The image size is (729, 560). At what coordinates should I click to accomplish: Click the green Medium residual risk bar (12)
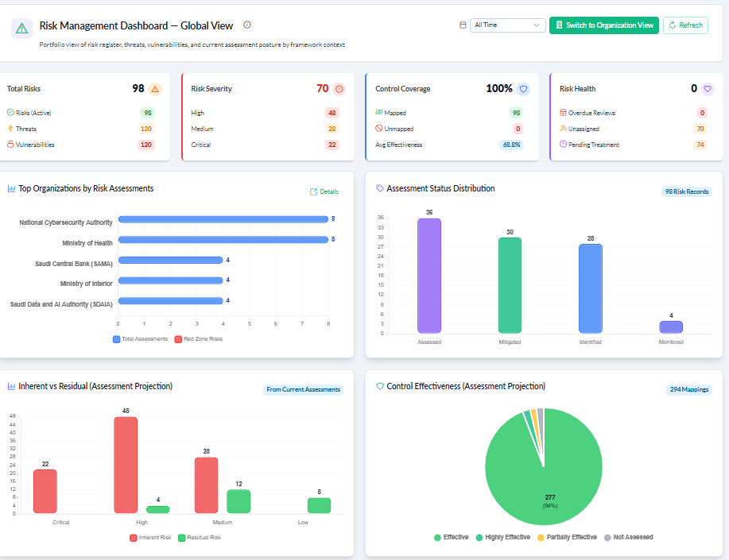[238, 501]
